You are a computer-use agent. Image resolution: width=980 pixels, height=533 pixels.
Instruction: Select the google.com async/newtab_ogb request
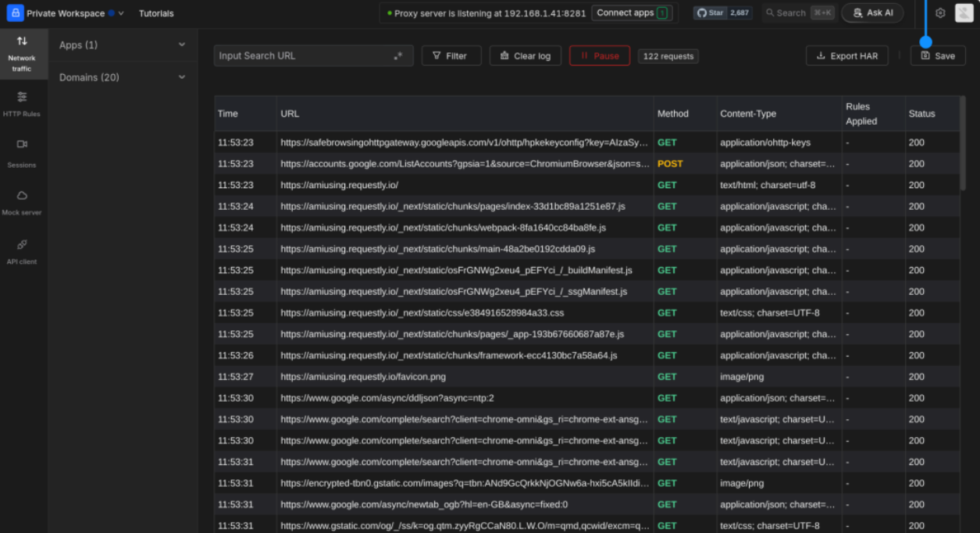click(586, 504)
